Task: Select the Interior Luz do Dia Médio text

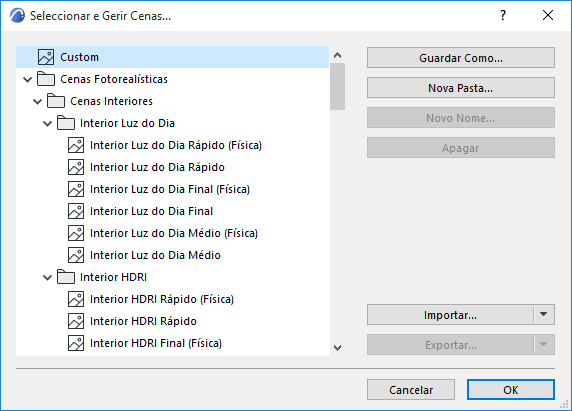Action: tap(155, 255)
